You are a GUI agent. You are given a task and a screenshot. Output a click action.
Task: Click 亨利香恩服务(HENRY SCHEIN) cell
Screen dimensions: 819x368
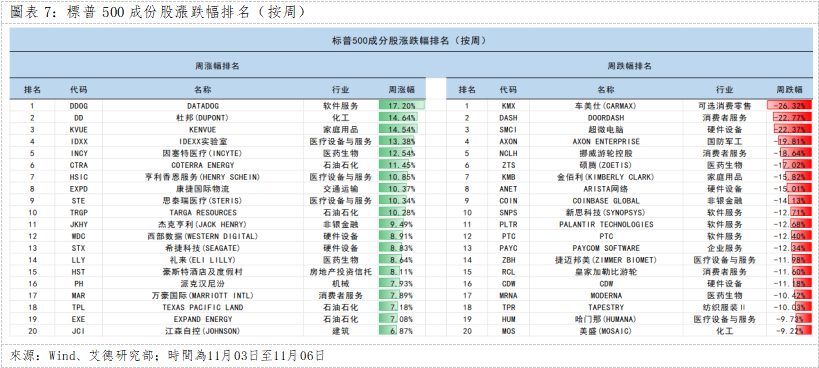click(x=203, y=177)
